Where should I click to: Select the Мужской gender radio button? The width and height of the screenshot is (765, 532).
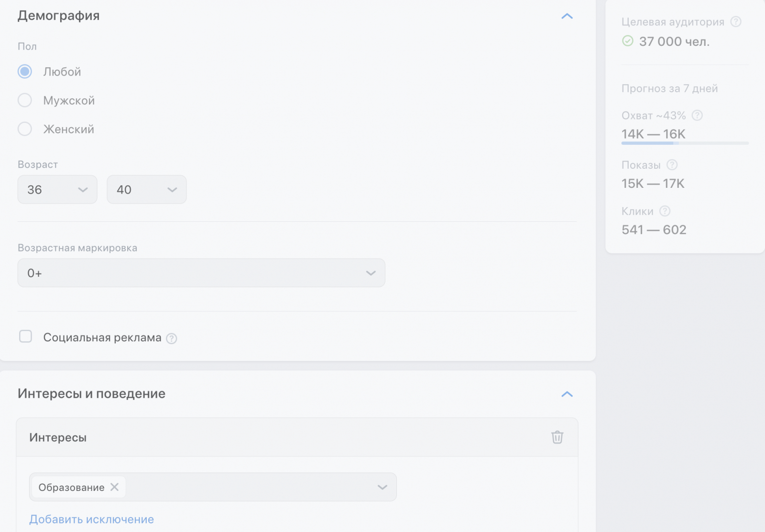coord(25,100)
